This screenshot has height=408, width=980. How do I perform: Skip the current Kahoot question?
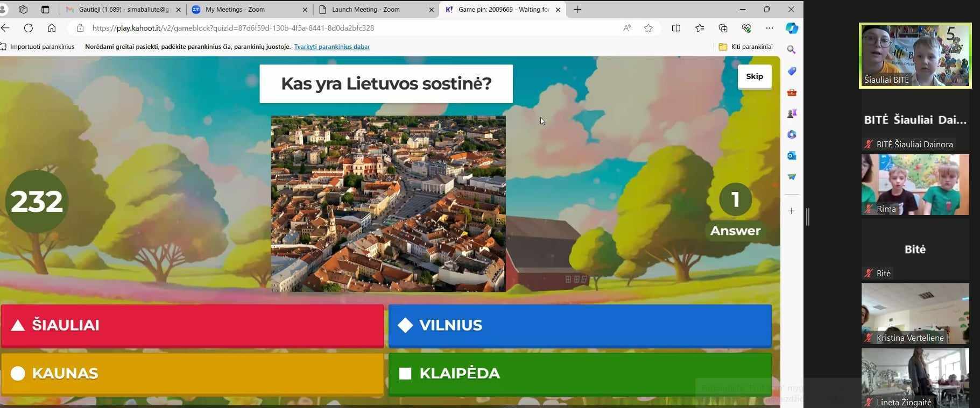point(754,76)
